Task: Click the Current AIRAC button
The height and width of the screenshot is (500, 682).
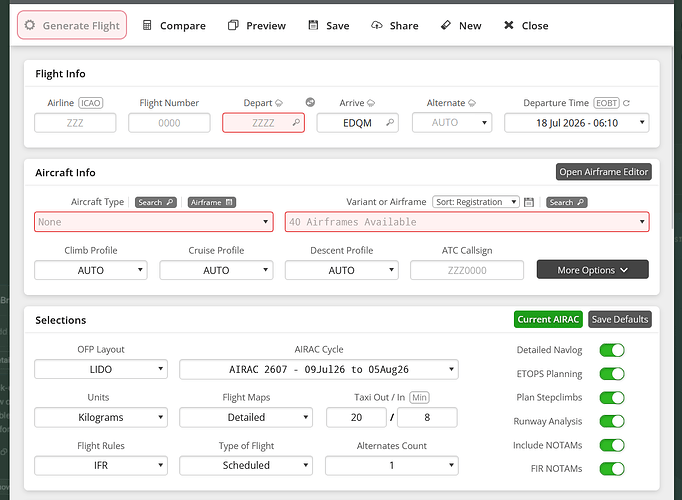Action: click(x=548, y=319)
